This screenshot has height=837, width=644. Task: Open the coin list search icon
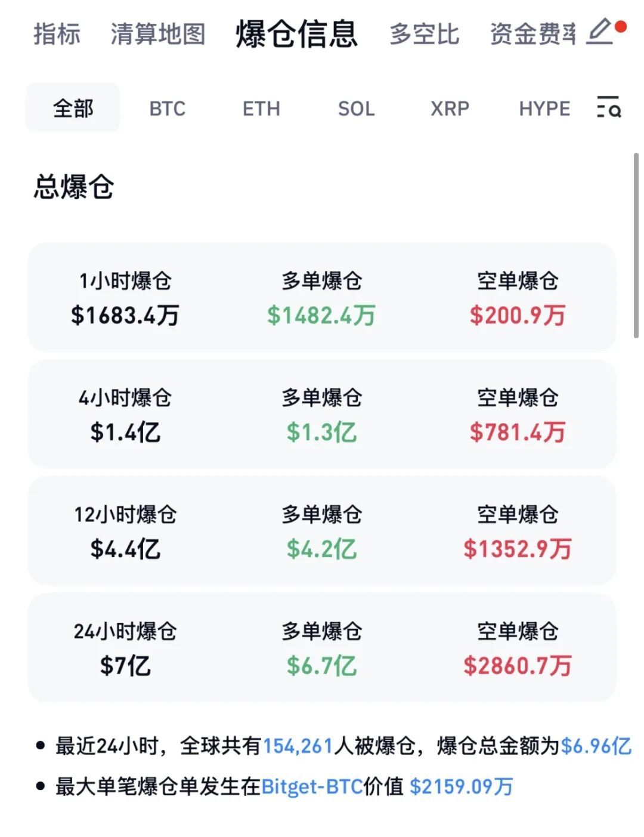(609, 107)
